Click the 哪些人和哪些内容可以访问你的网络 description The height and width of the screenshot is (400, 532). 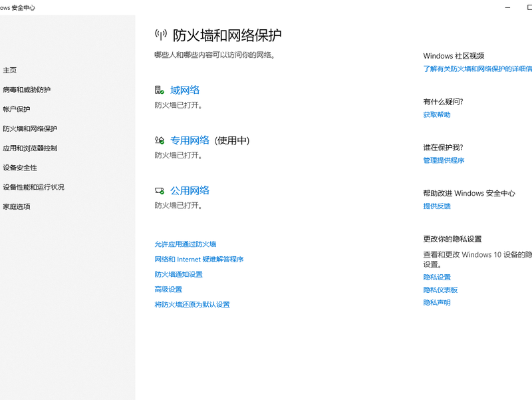(214, 55)
